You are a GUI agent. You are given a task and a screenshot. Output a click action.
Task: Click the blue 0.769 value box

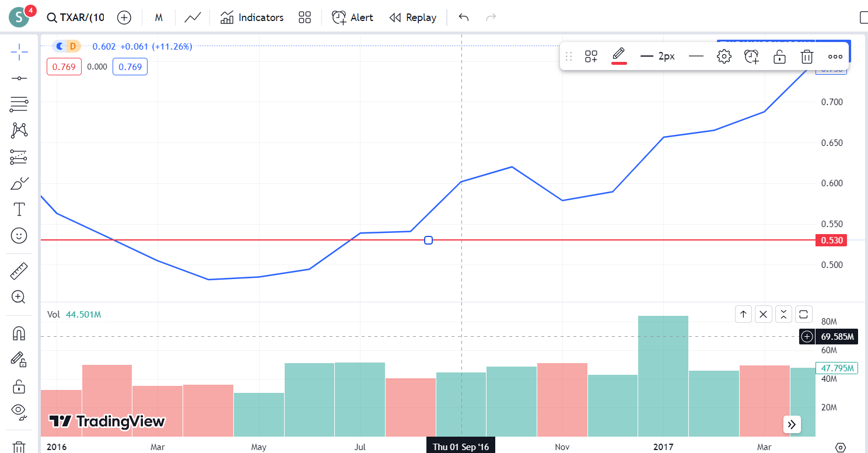pyautogui.click(x=130, y=67)
